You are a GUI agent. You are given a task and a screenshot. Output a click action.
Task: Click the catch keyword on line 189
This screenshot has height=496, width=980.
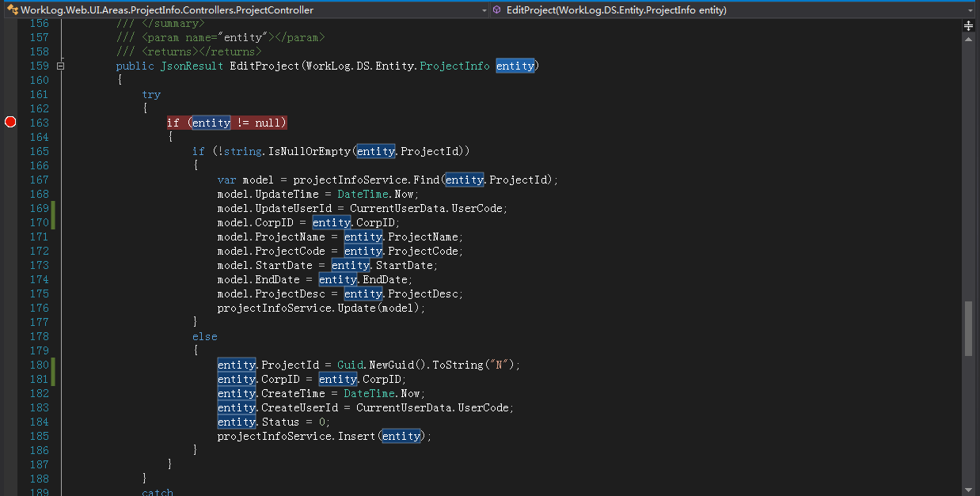(x=158, y=493)
